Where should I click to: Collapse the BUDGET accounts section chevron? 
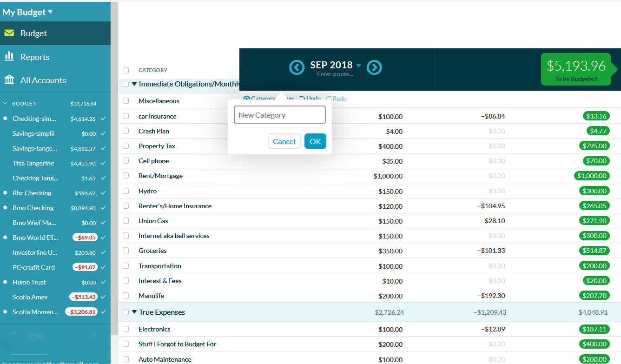pos(6,104)
